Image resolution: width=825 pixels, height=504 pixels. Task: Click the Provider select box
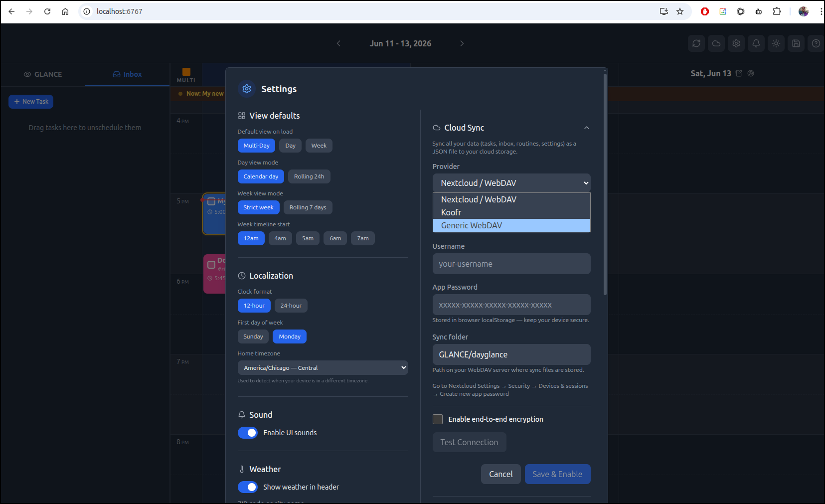click(511, 183)
